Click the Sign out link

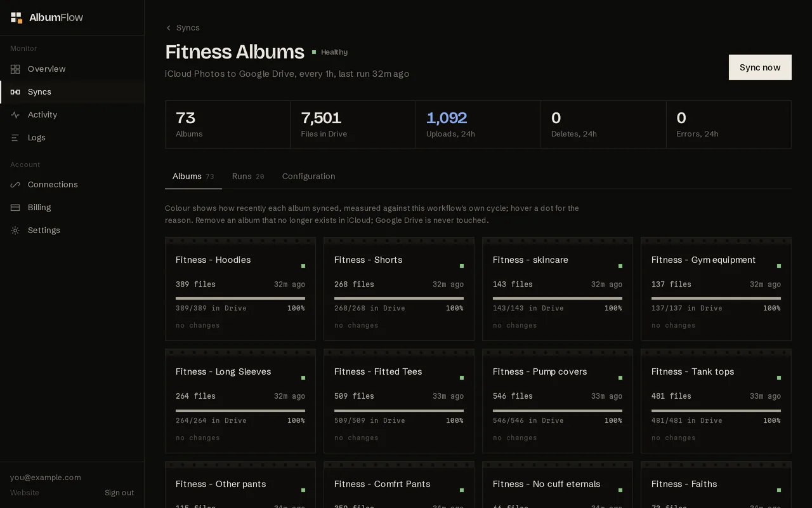point(119,493)
